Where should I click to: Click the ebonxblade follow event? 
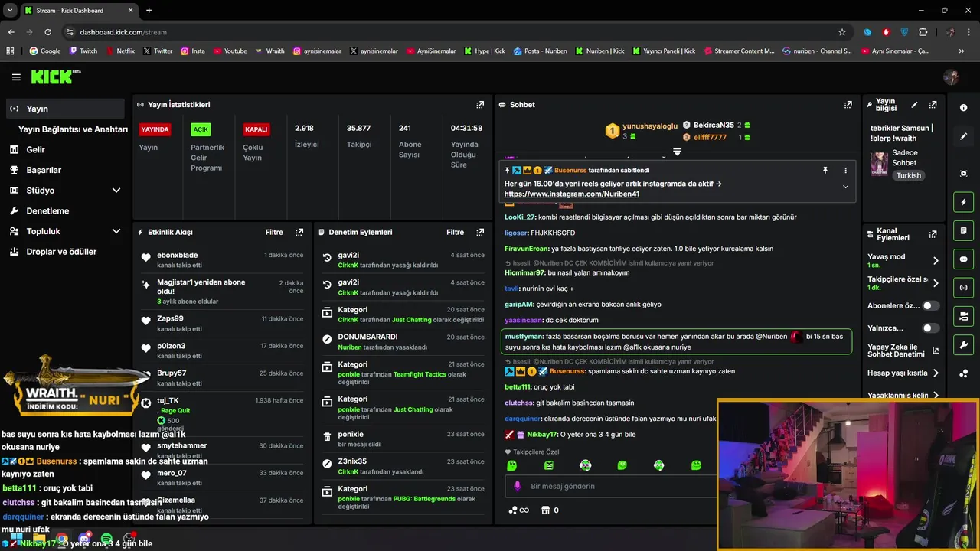coord(222,259)
